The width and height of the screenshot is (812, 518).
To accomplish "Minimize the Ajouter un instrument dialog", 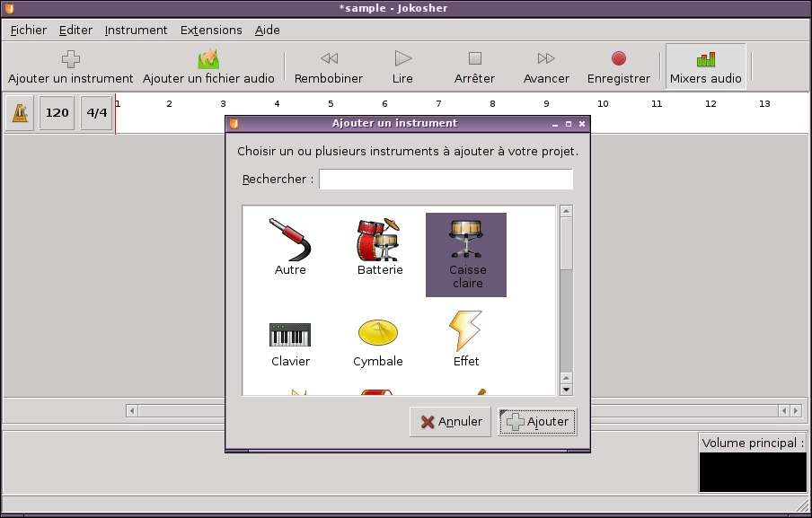I will tap(555, 124).
